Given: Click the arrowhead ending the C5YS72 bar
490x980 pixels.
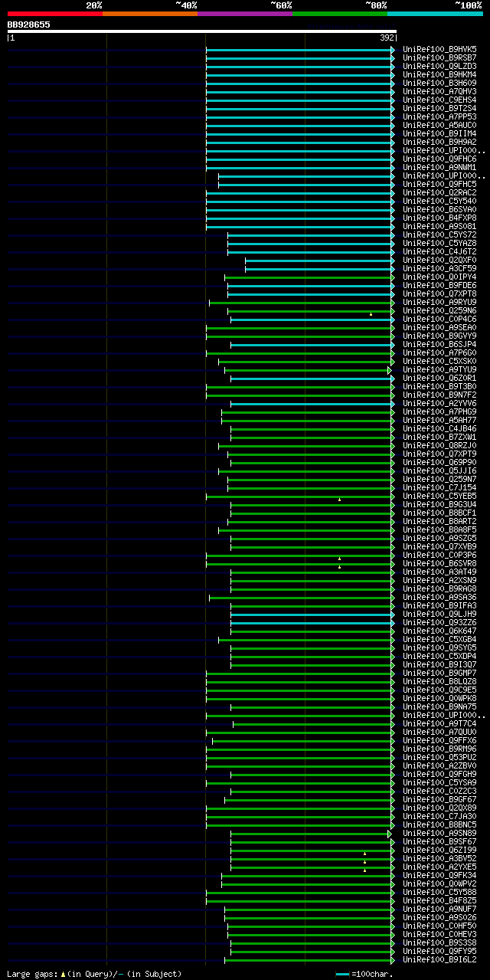Looking at the screenshot, I should [393, 234].
